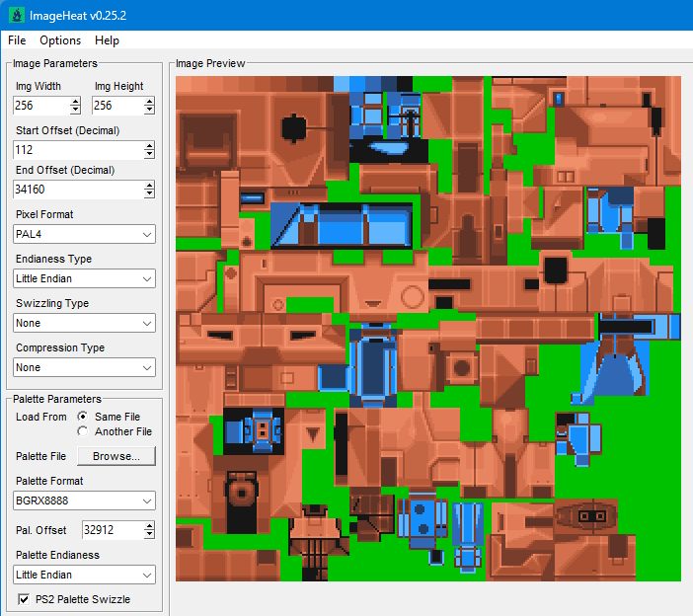Click the End Offset field showing 34160
This screenshot has width=693, height=616.
pos(79,190)
